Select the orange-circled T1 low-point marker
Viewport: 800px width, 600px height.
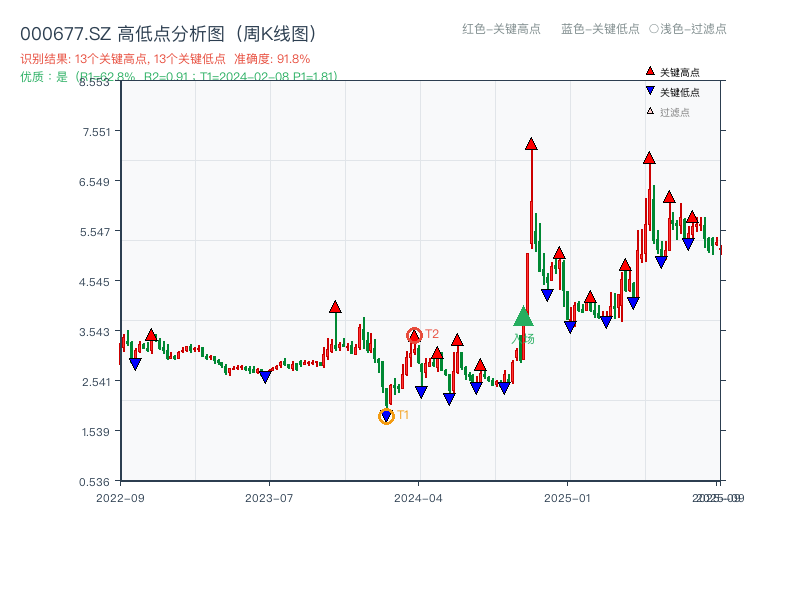pos(385,415)
